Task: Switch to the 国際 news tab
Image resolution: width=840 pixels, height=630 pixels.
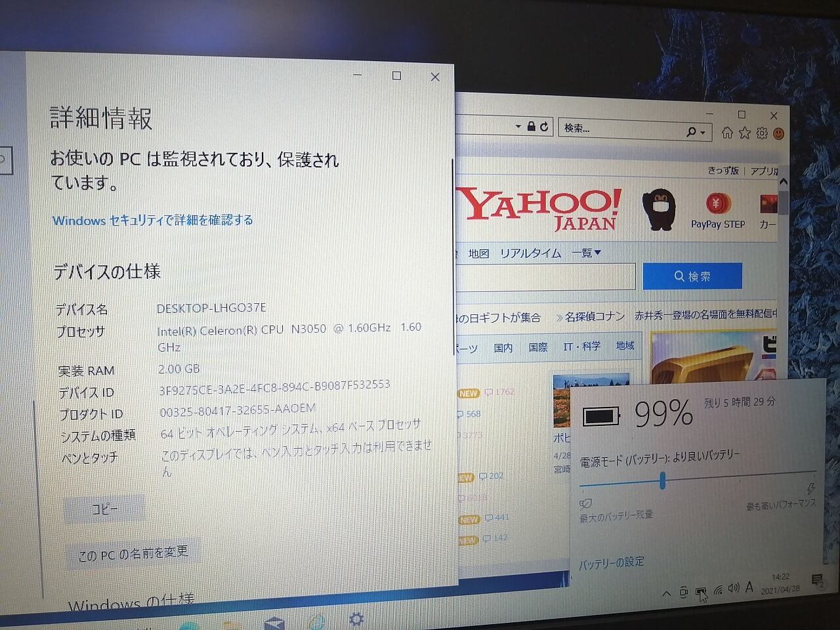Action: [538, 347]
